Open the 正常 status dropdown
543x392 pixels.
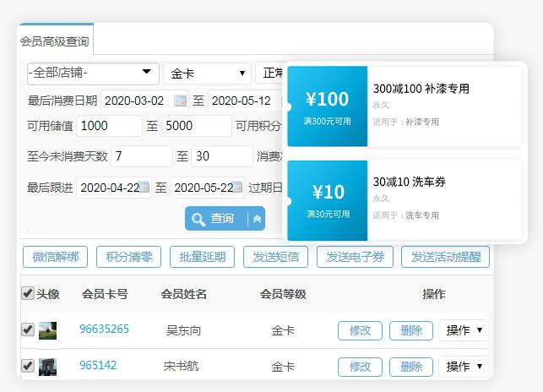[269, 73]
